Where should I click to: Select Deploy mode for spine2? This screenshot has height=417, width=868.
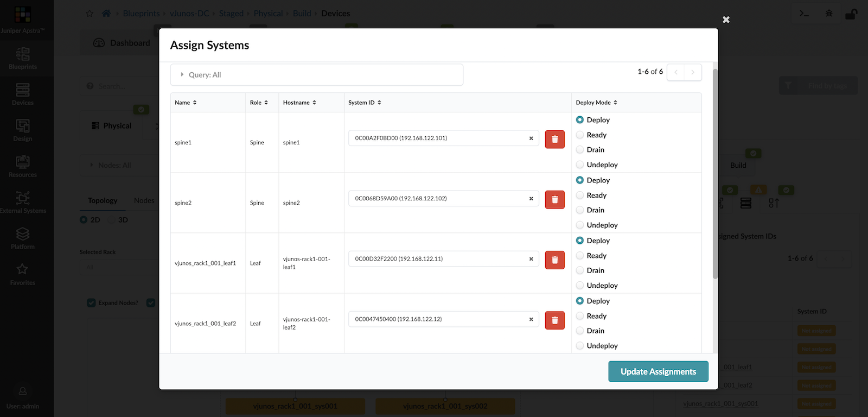[580, 180]
